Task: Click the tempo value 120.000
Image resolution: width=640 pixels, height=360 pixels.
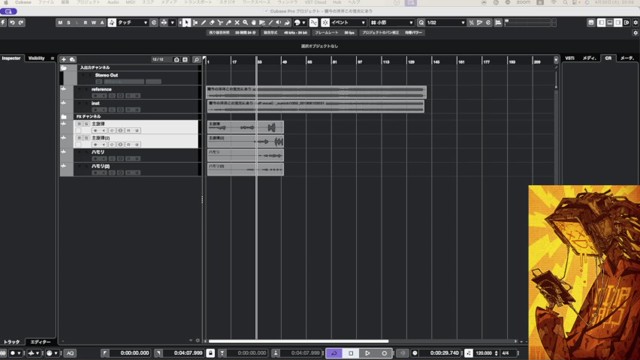Action: point(484,353)
